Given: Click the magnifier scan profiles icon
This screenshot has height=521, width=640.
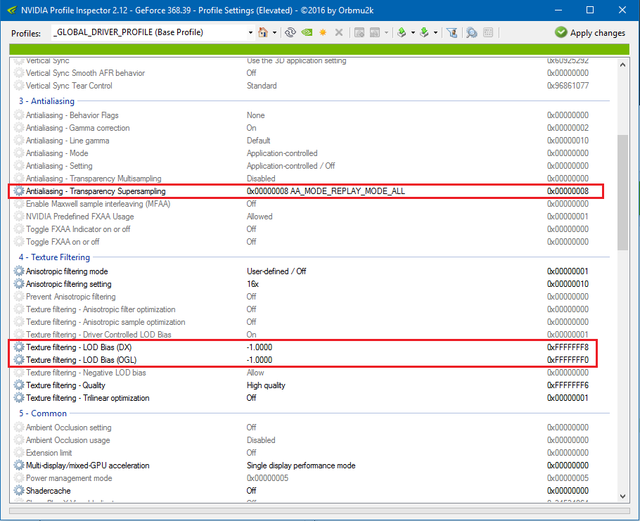Looking at the screenshot, I should (472, 32).
